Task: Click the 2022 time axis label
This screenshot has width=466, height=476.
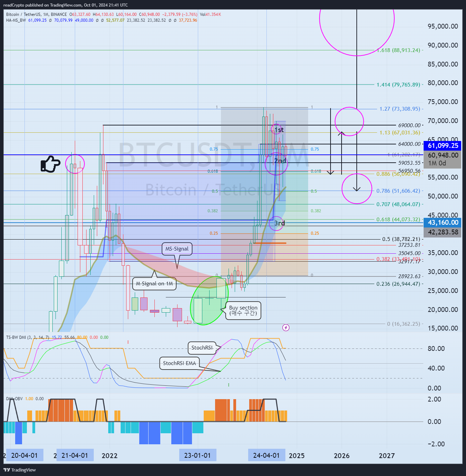Action: click(x=110, y=456)
